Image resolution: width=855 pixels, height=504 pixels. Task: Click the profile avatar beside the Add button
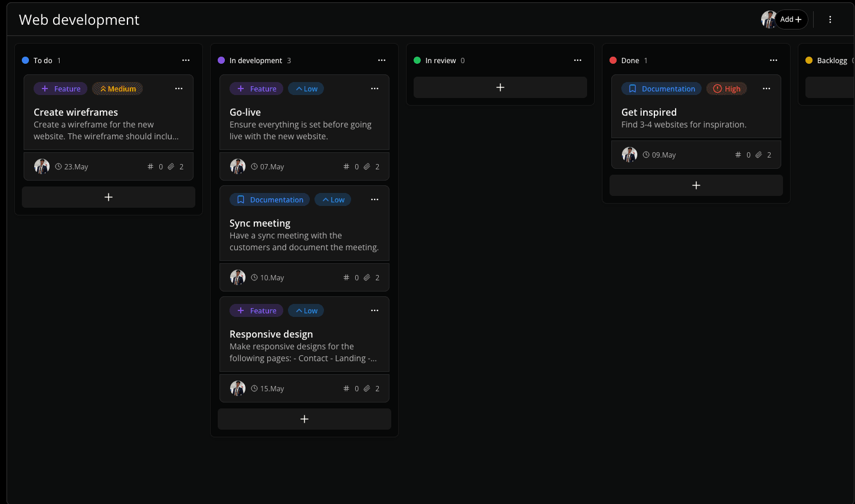point(768,19)
